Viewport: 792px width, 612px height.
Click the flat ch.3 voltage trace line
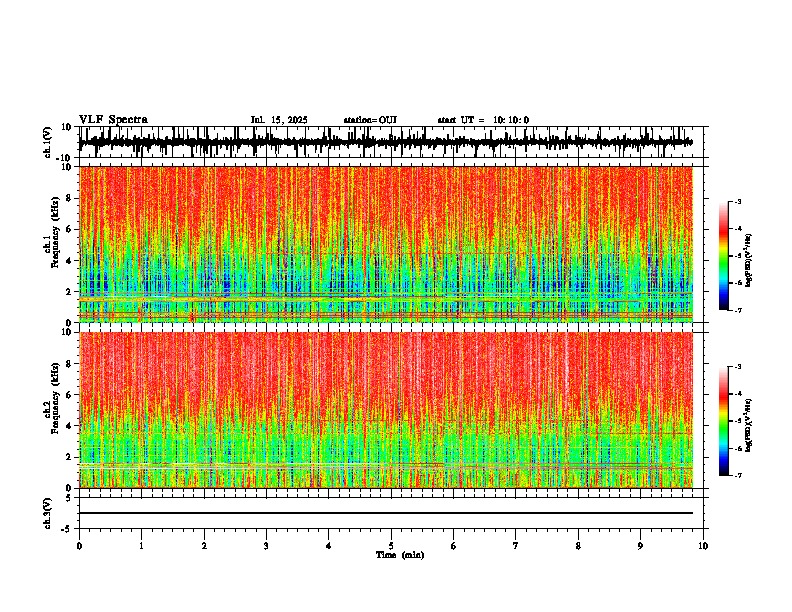[385, 513]
